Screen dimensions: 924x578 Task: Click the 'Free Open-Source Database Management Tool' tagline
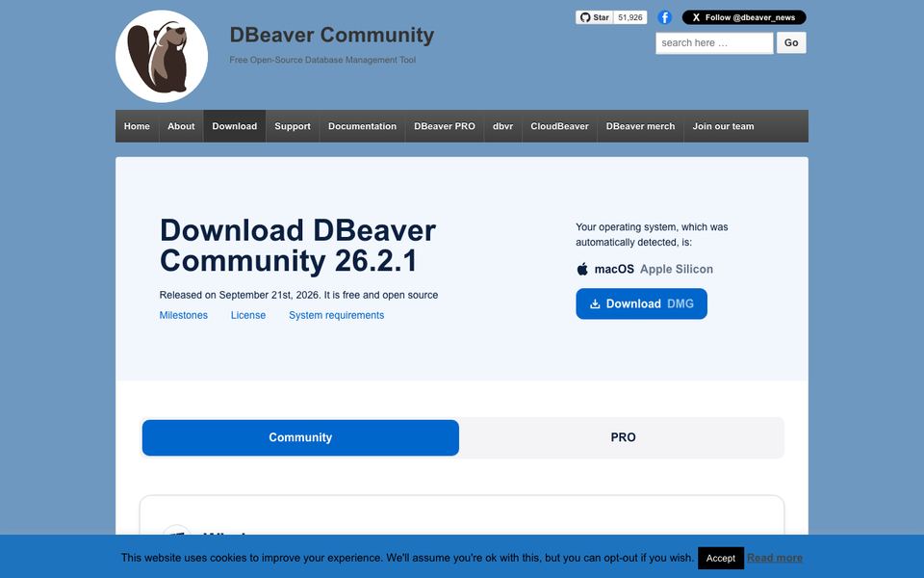(x=322, y=60)
